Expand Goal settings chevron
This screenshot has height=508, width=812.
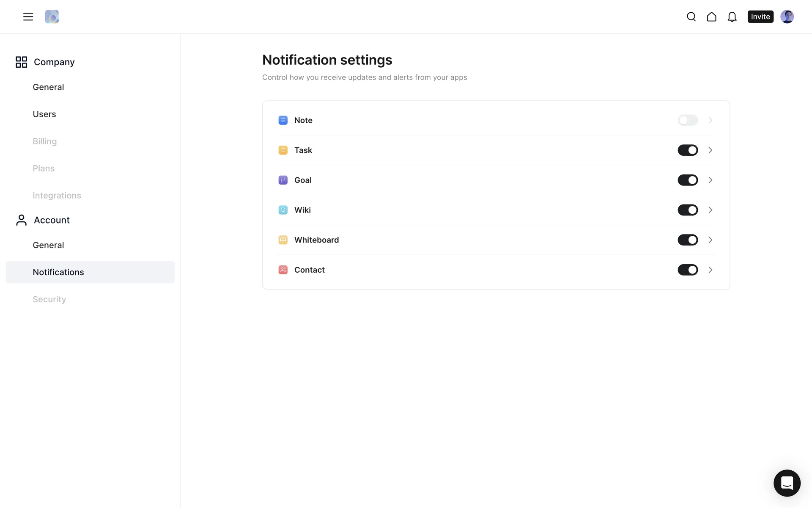(x=710, y=180)
